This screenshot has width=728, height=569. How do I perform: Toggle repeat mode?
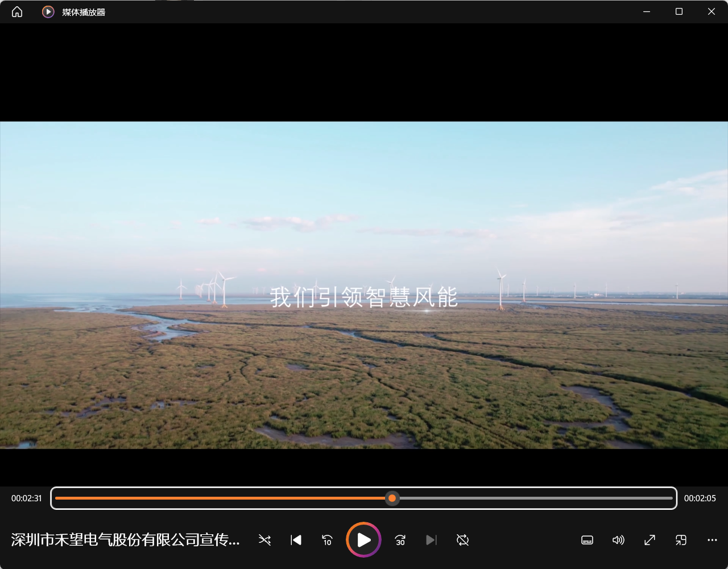tap(462, 540)
